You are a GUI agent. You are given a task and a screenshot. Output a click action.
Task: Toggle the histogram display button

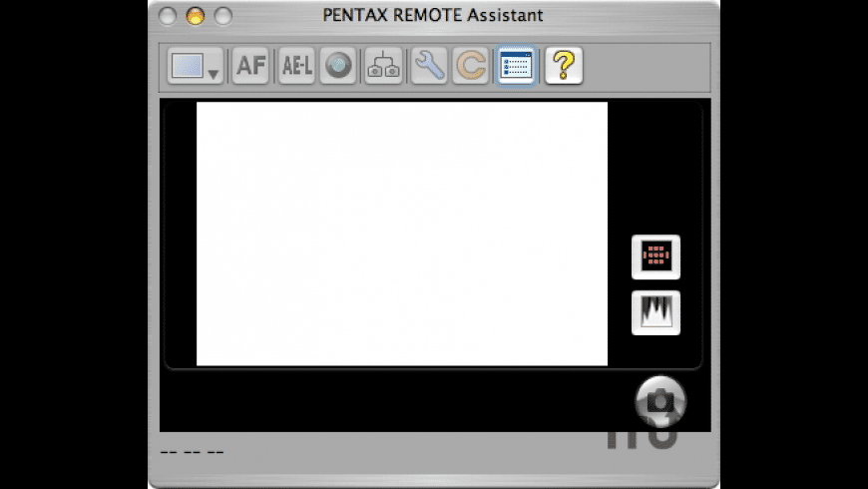click(655, 312)
